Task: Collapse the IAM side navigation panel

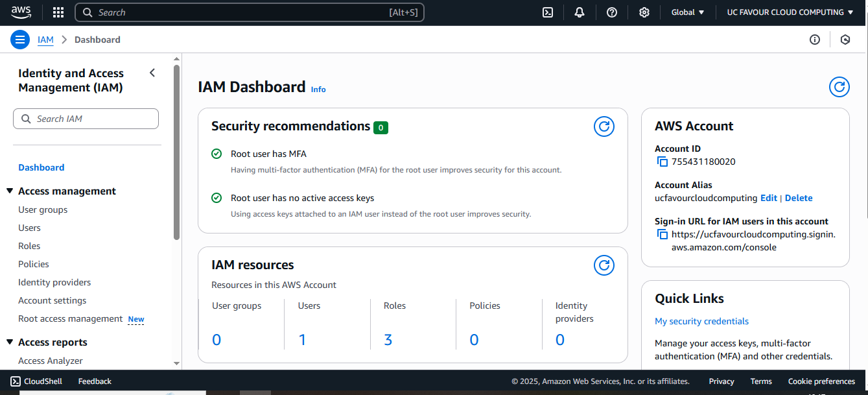Action: click(152, 73)
